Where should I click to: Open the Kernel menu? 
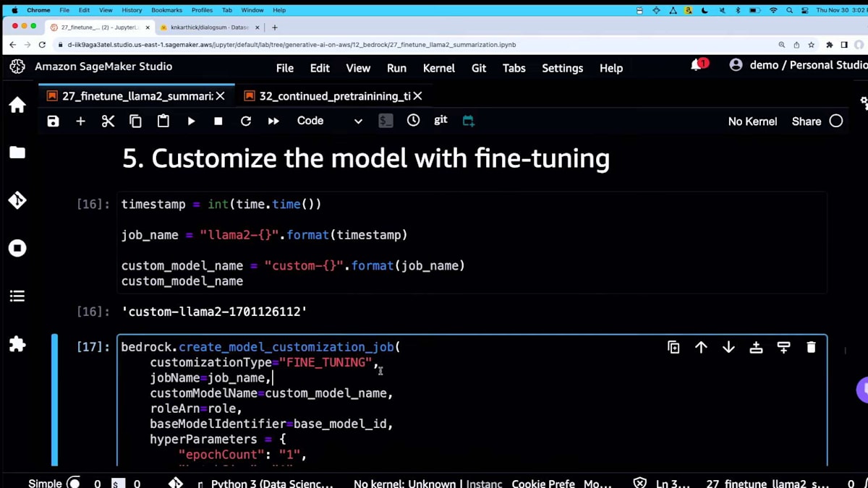click(439, 68)
